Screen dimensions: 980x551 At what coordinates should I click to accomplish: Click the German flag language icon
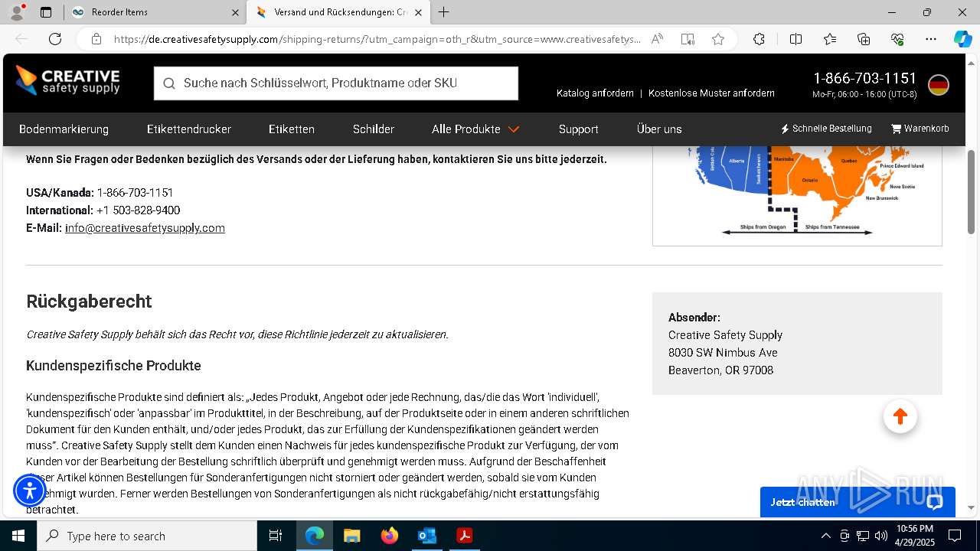pos(938,85)
